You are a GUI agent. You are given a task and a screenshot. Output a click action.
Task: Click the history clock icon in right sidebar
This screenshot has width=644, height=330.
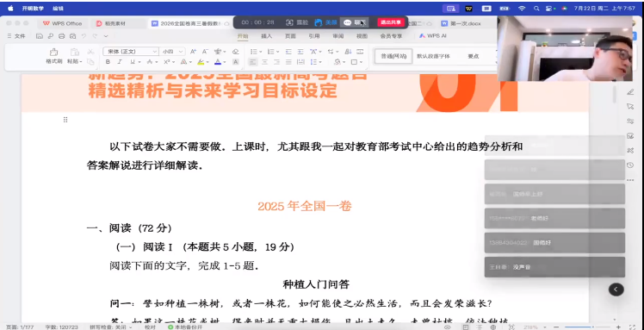point(630,165)
